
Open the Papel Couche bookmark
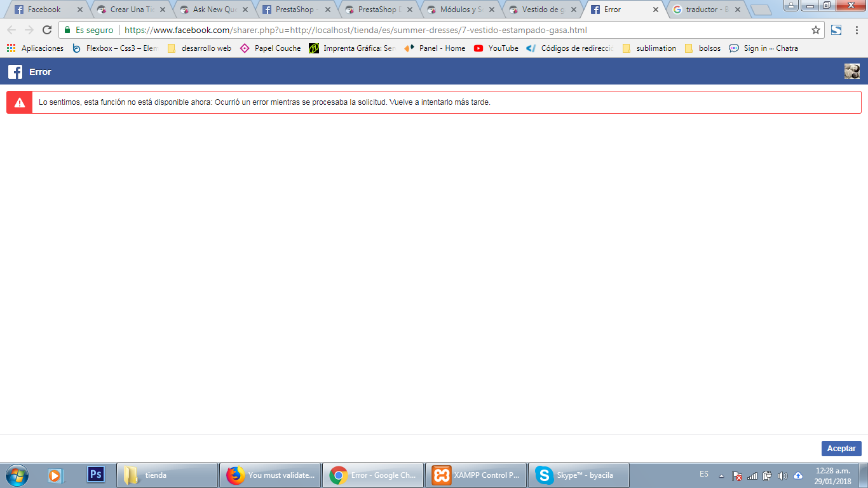pos(271,48)
